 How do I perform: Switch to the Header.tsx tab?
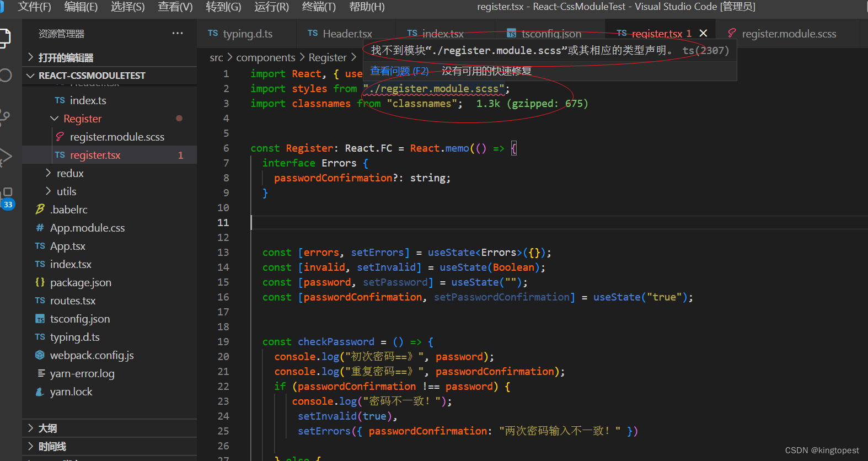pyautogui.click(x=346, y=34)
